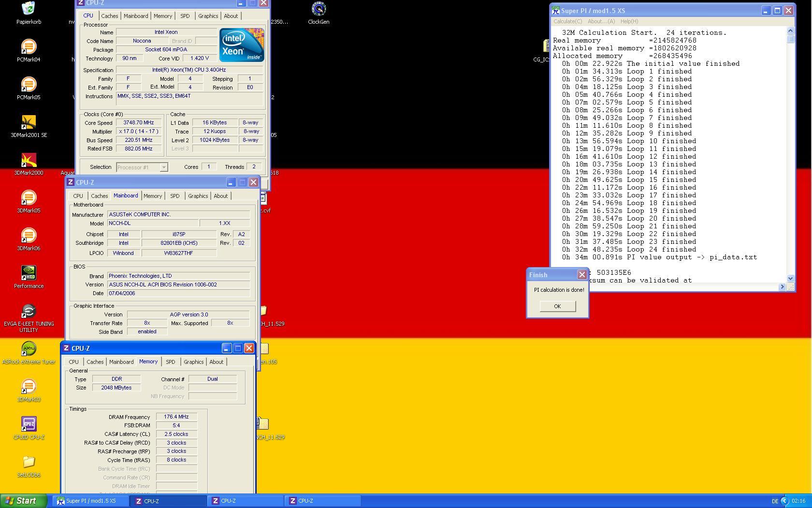
Task: Select the 3DMark2001 SE icon
Action: pyautogui.click(x=29, y=122)
